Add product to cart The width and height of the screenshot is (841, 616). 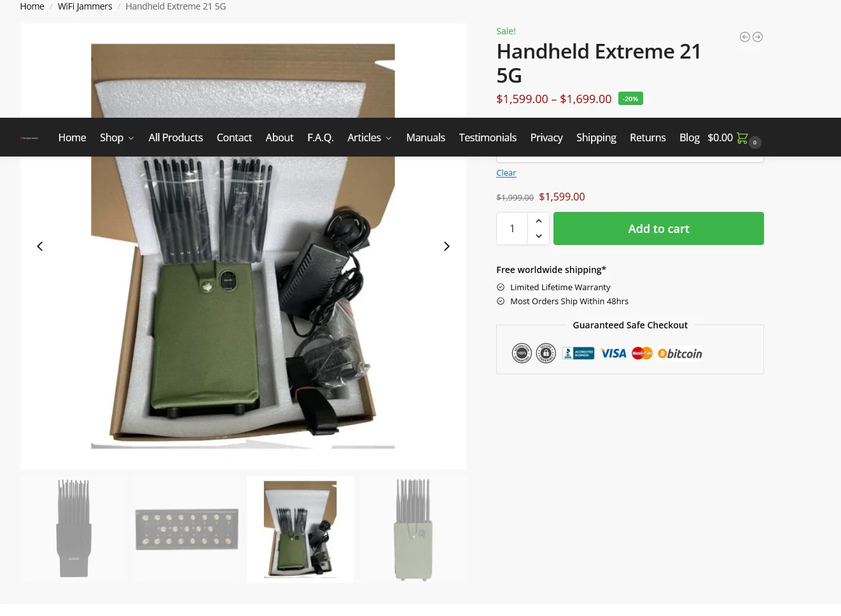658,228
